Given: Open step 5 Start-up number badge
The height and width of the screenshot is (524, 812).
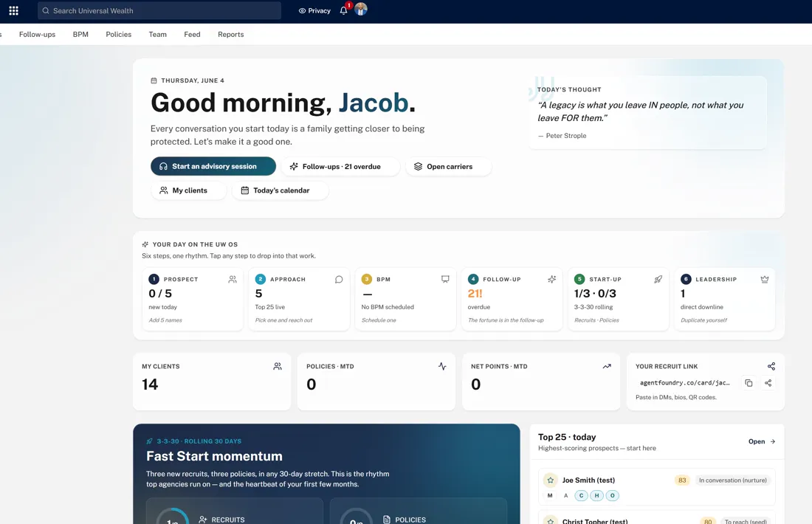Looking at the screenshot, I should (x=579, y=279).
